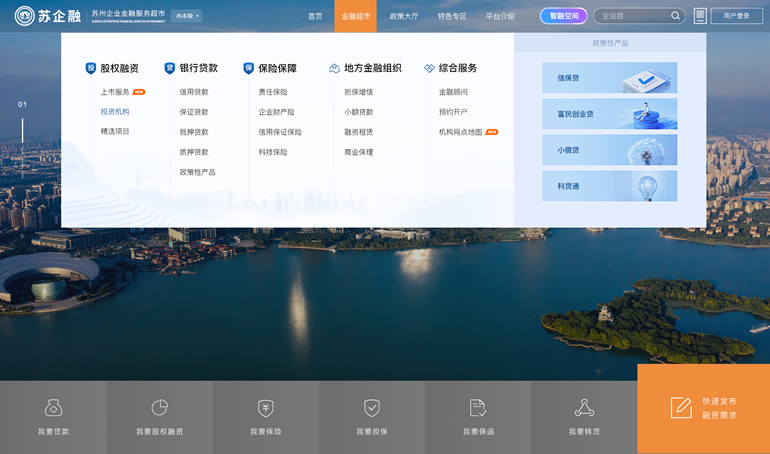This screenshot has width=770, height=454.
Task: Focus the 金融搜 search input field
Action: click(632, 16)
